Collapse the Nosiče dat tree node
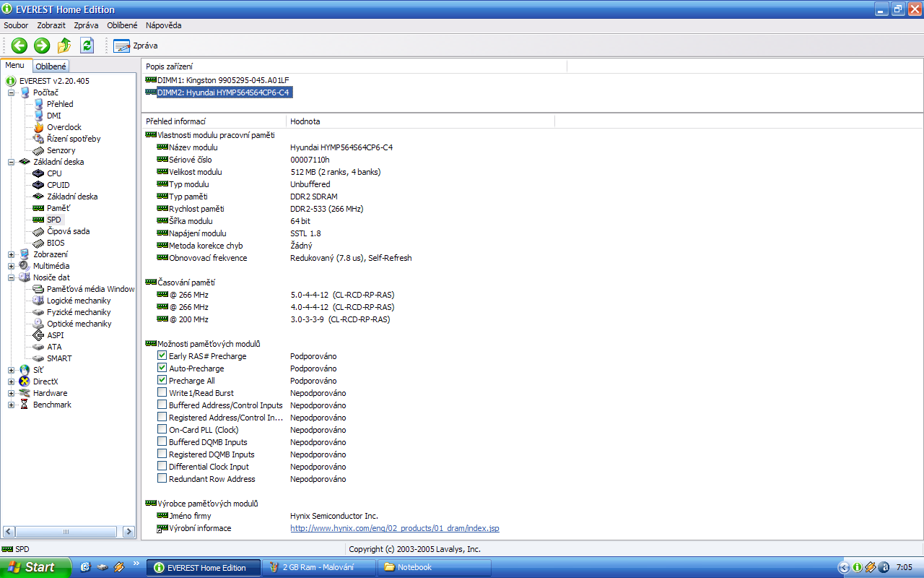The image size is (924, 578). [x=12, y=277]
